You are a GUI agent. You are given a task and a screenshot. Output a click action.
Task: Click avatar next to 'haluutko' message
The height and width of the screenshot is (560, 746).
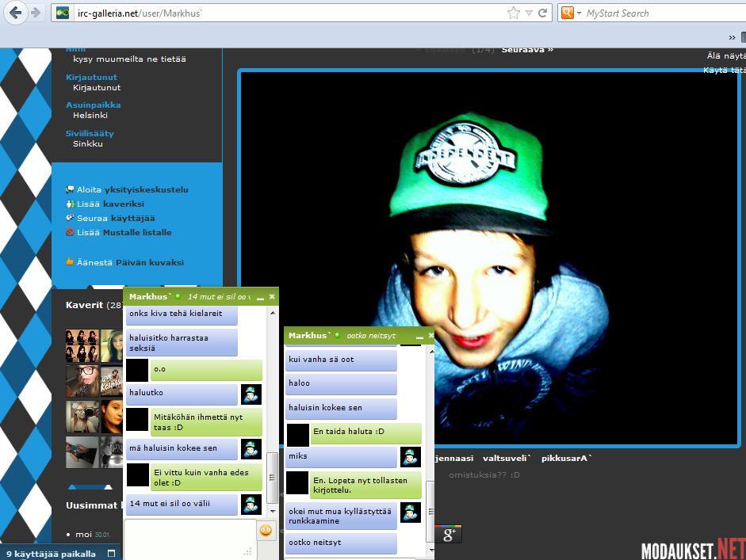pyautogui.click(x=251, y=394)
